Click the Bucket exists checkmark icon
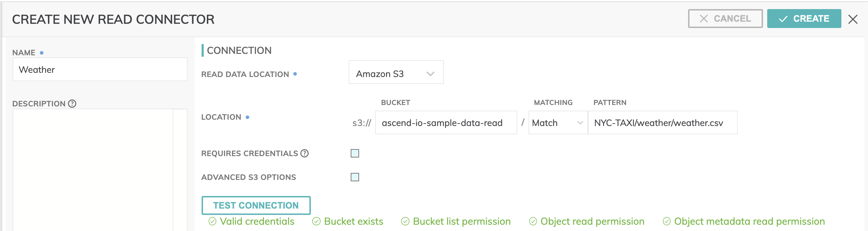The width and height of the screenshot is (868, 231). point(316,221)
